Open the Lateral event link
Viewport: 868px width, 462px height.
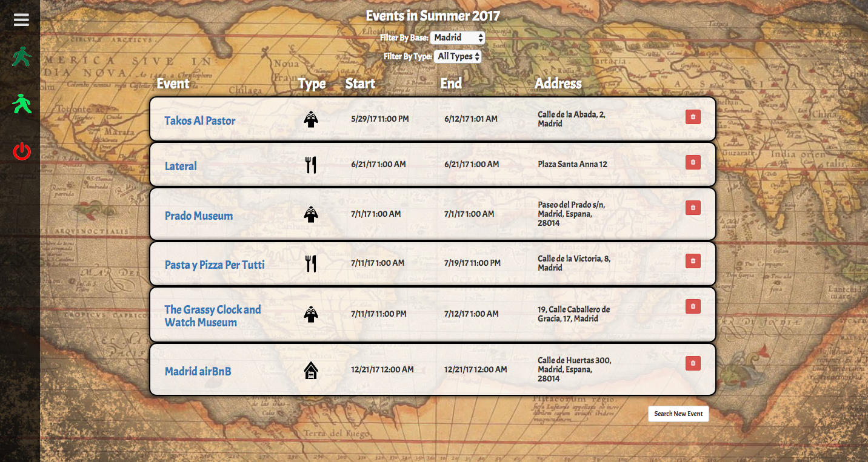tap(181, 166)
